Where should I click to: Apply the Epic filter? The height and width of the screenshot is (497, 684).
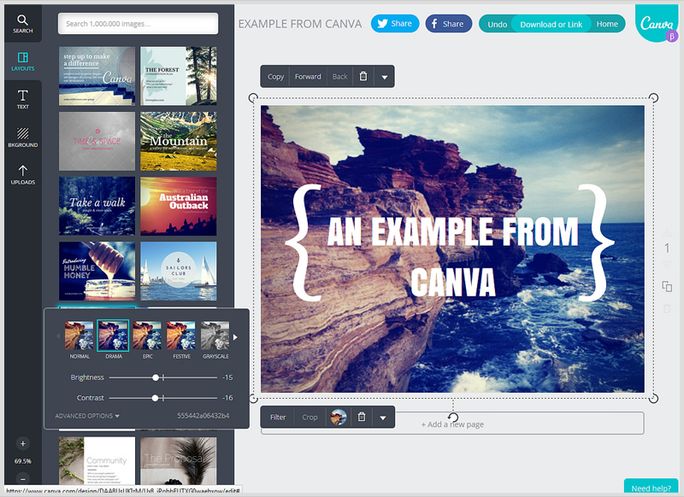click(x=147, y=340)
